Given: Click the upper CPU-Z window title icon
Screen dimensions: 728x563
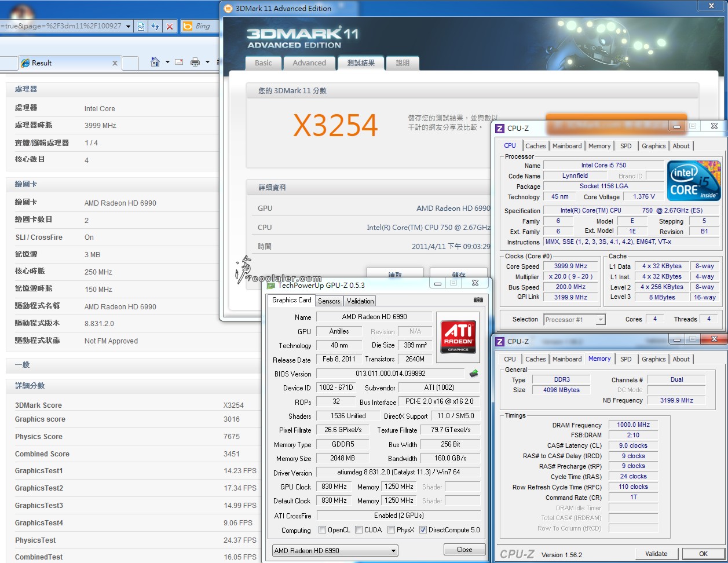Looking at the screenshot, I should click(x=500, y=128).
